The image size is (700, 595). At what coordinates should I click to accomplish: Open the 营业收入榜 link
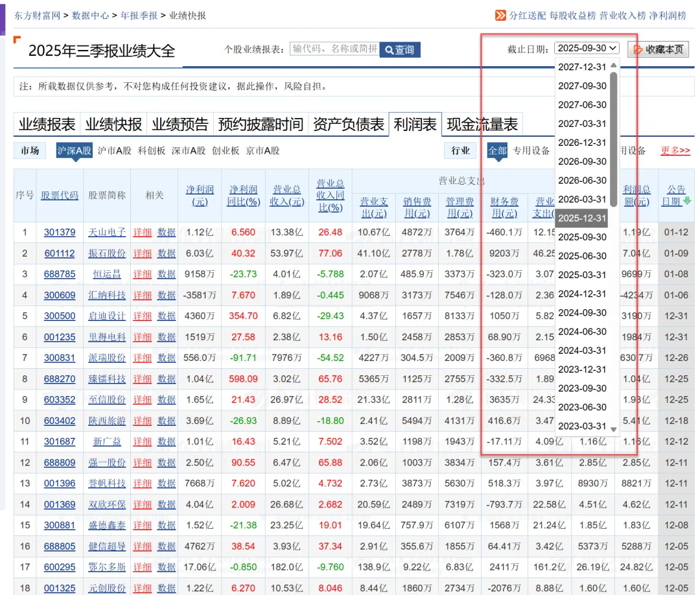pos(622,16)
